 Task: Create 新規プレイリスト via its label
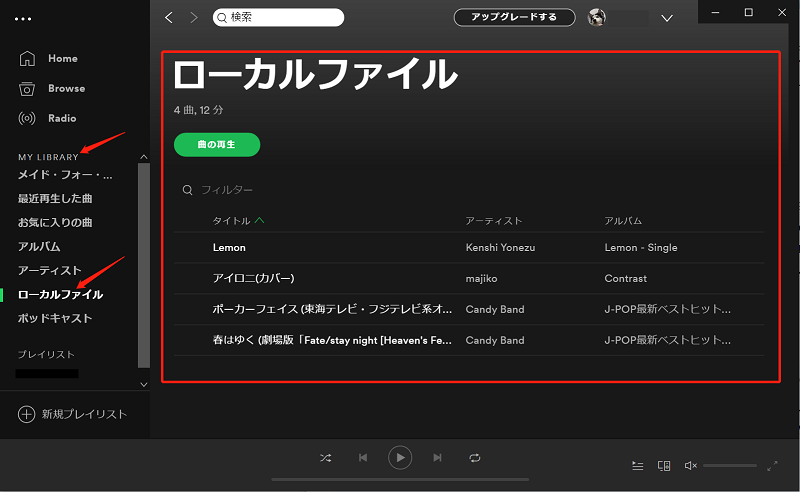pyautogui.click(x=84, y=414)
